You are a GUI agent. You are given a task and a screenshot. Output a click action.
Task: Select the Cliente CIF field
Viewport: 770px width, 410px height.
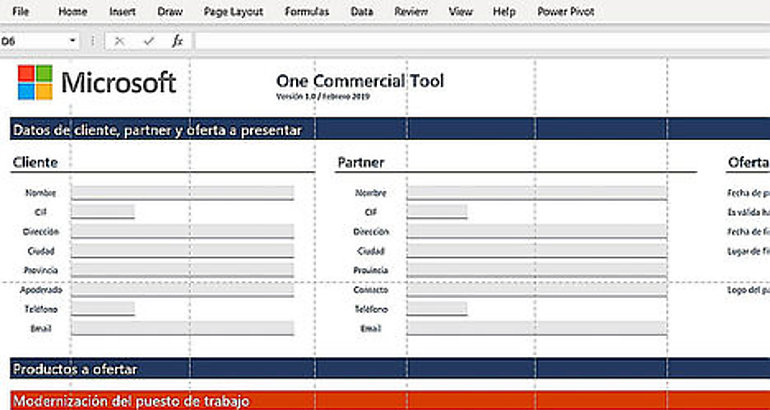(x=103, y=212)
